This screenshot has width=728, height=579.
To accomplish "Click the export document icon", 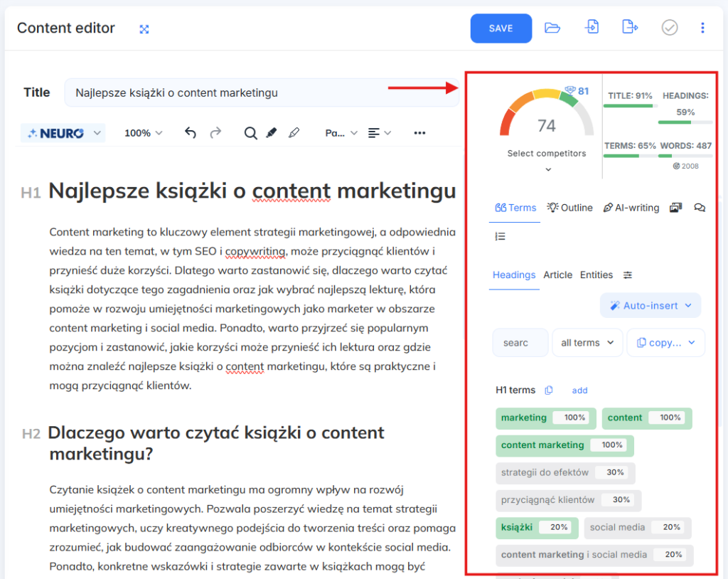I will [x=629, y=28].
